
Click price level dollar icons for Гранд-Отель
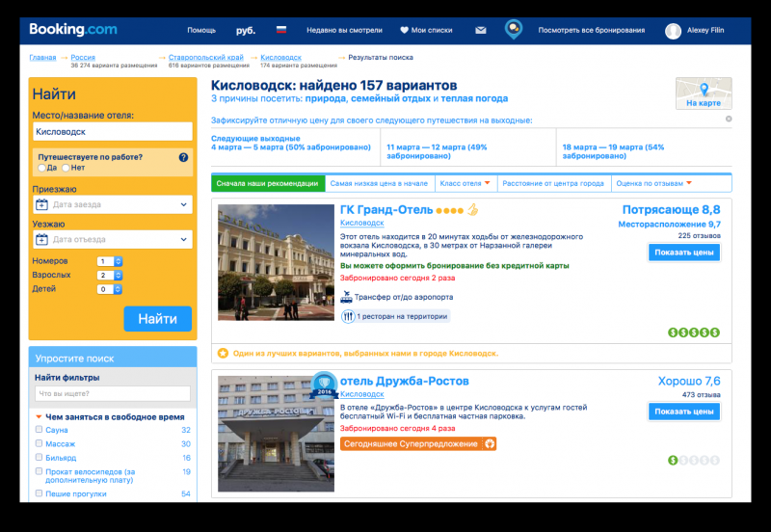pos(694,332)
